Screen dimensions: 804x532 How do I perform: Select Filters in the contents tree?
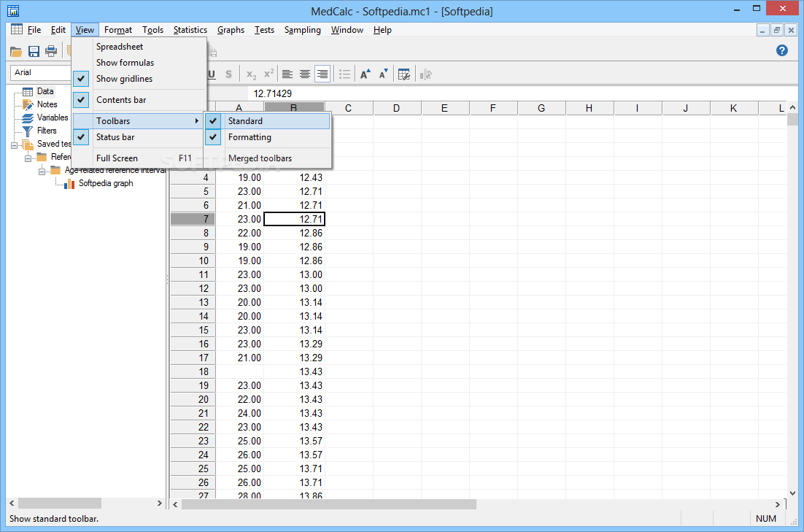47,131
